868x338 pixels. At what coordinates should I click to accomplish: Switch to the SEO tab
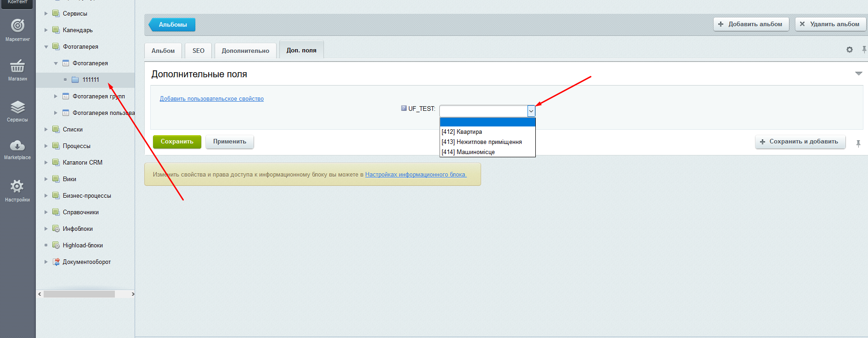[x=199, y=51]
